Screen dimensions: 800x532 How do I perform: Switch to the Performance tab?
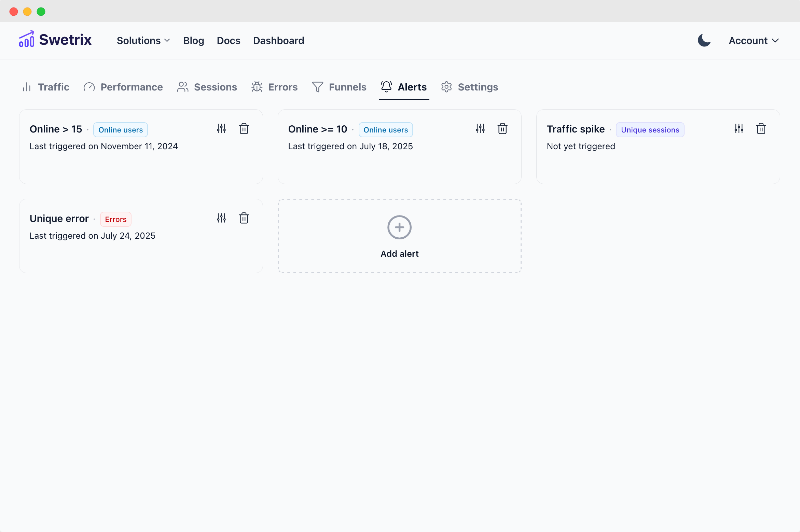[123, 87]
